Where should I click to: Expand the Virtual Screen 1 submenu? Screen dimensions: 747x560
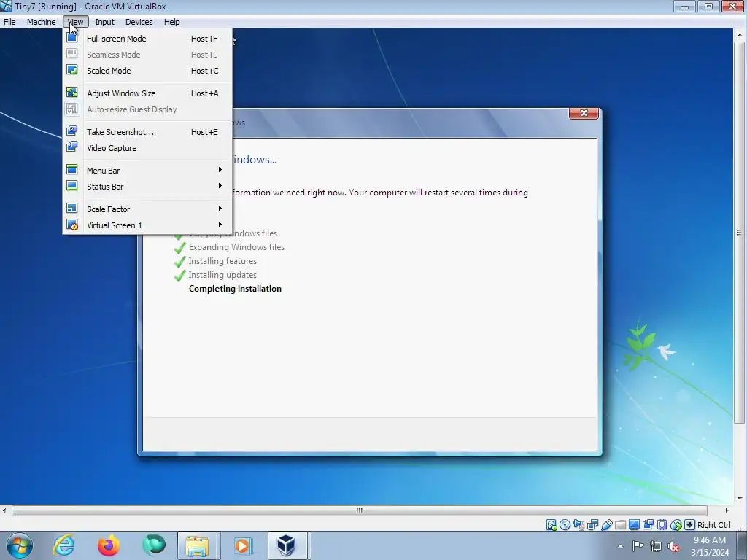[147, 225]
